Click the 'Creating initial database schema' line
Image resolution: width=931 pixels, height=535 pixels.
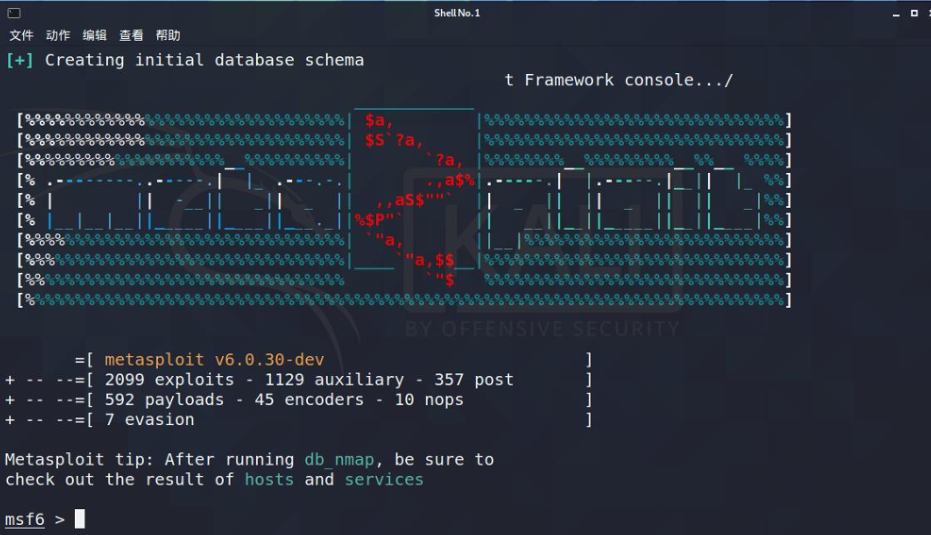click(x=204, y=60)
